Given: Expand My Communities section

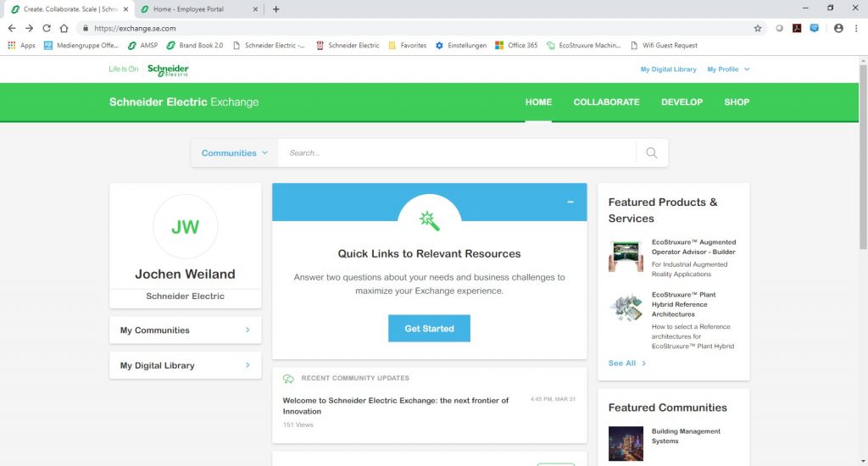Looking at the screenshot, I should coord(185,330).
